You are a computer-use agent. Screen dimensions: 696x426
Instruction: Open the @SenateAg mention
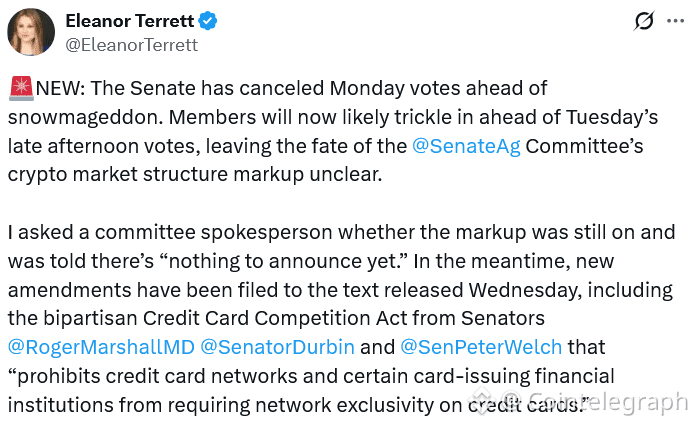point(465,146)
